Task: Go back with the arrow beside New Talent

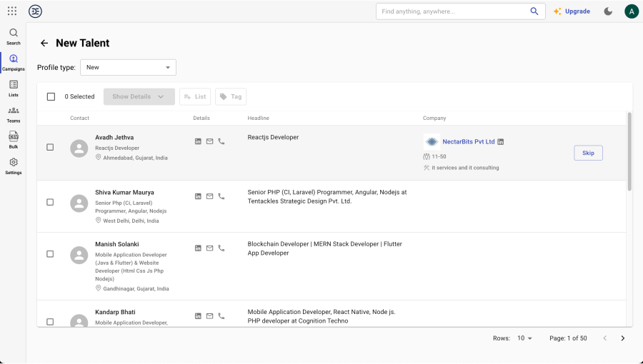Action: [x=44, y=43]
